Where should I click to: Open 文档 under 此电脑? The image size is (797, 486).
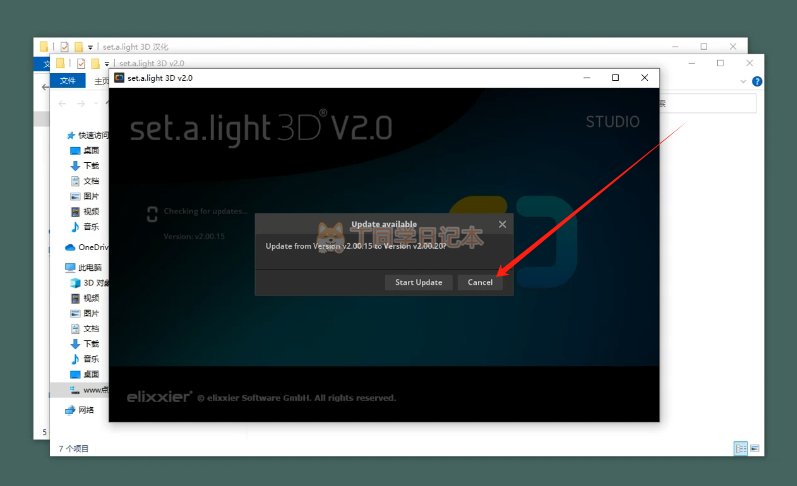(x=84, y=328)
